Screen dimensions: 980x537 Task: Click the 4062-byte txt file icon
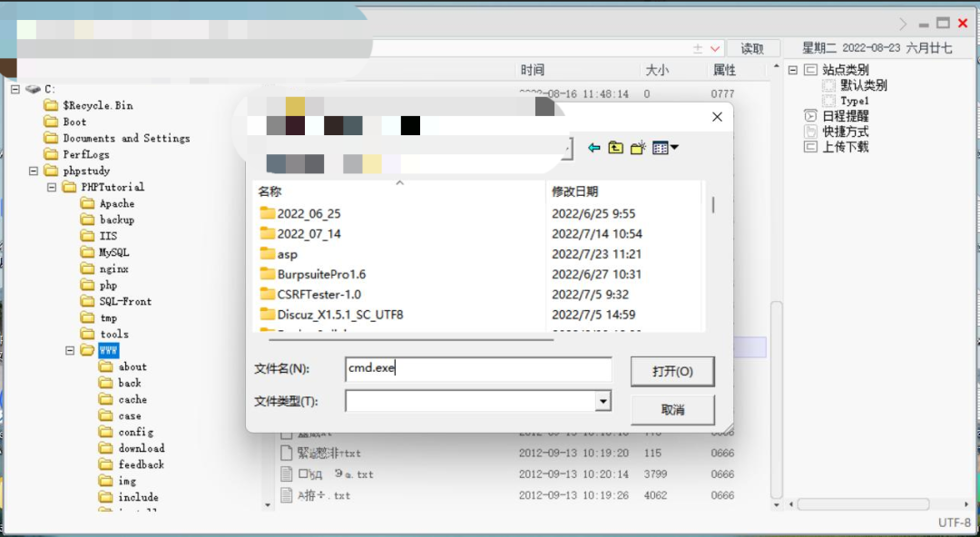click(286, 495)
